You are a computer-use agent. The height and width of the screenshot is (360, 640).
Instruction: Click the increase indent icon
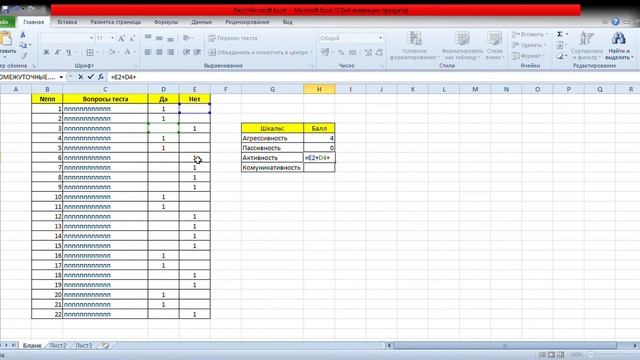click(197, 52)
